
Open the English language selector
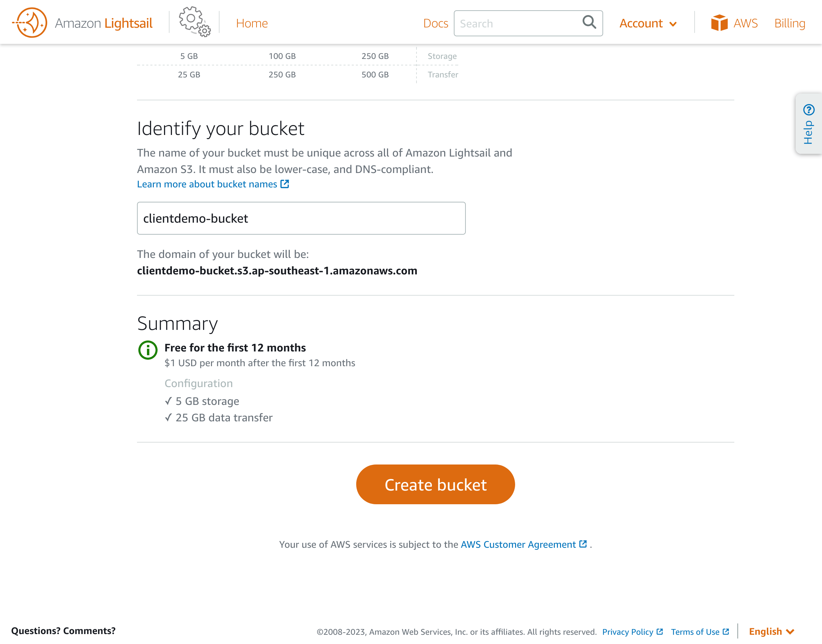pos(771,632)
